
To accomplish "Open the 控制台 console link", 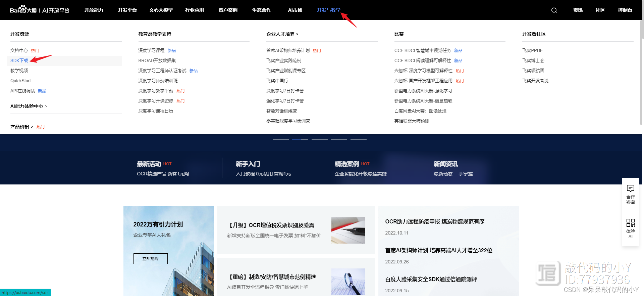I will coord(625,10).
